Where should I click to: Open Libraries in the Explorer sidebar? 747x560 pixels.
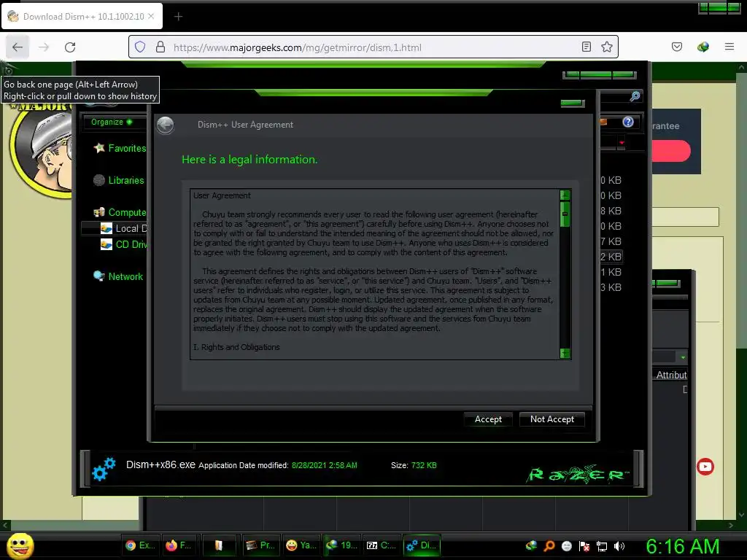(x=125, y=180)
